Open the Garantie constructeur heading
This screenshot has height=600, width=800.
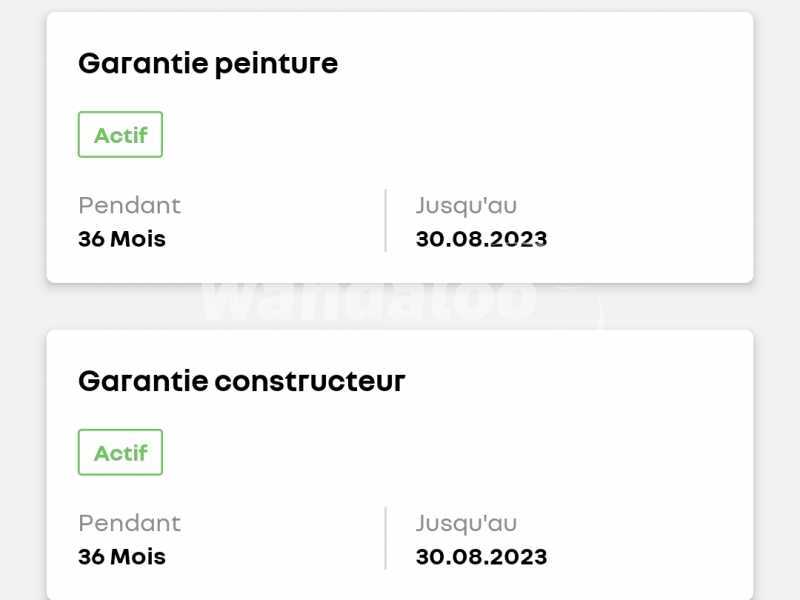[x=241, y=381]
